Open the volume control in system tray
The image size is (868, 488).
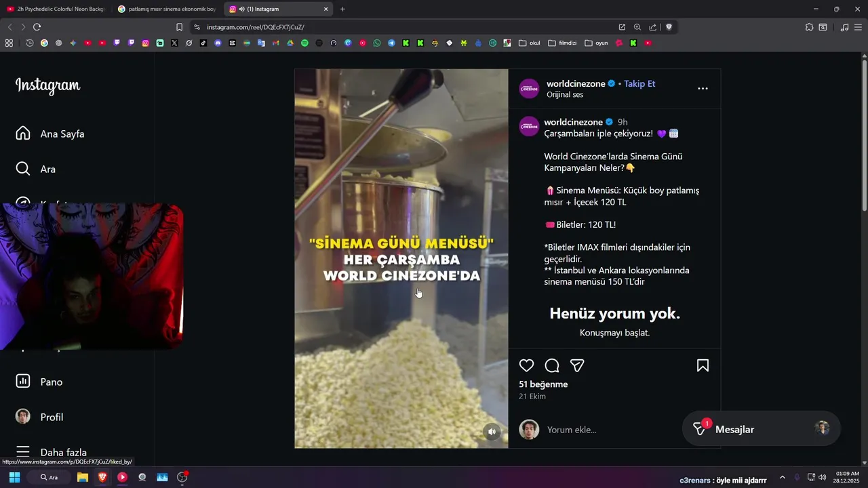click(x=822, y=477)
